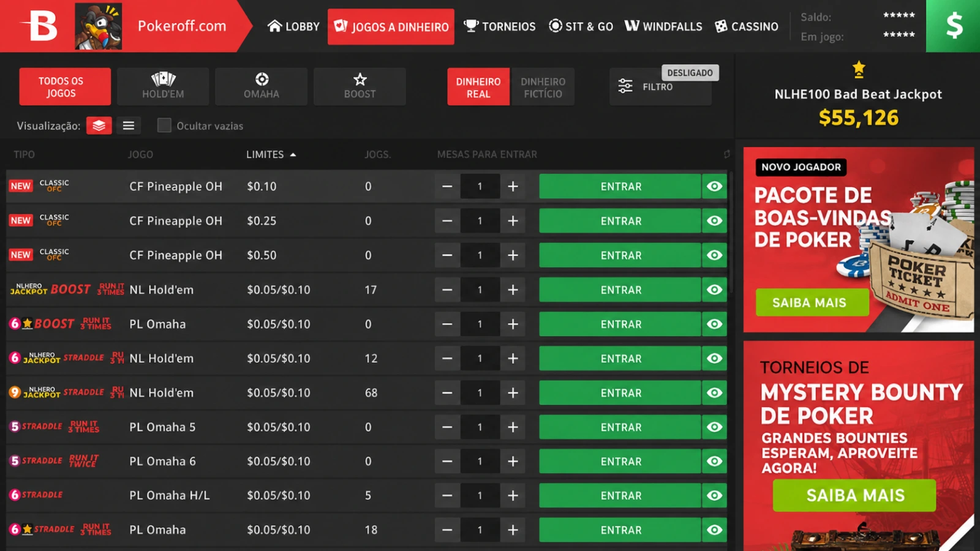Screen dimensions: 980x551
Task: Click NLHERO Jackpot Boost icon, 17-player row
Action: 67,289
